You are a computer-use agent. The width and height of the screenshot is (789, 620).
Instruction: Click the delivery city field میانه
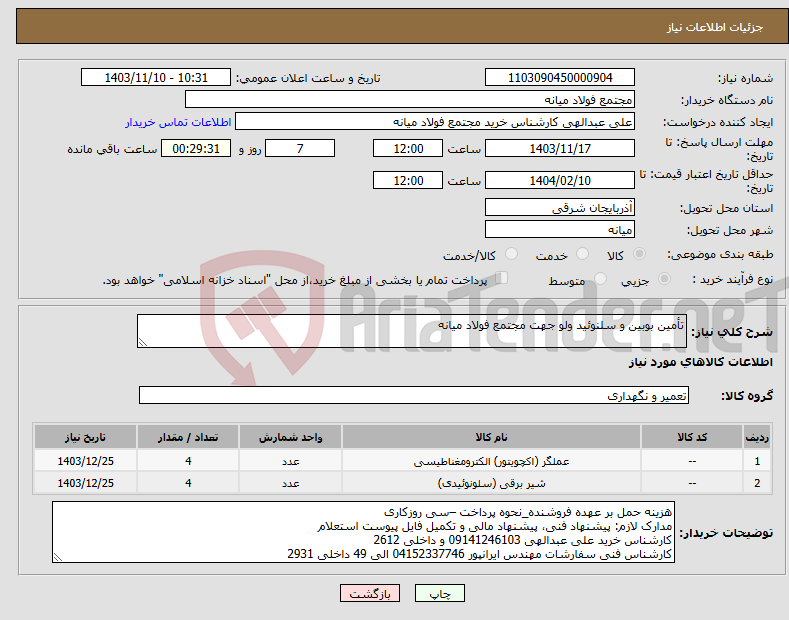(x=560, y=229)
